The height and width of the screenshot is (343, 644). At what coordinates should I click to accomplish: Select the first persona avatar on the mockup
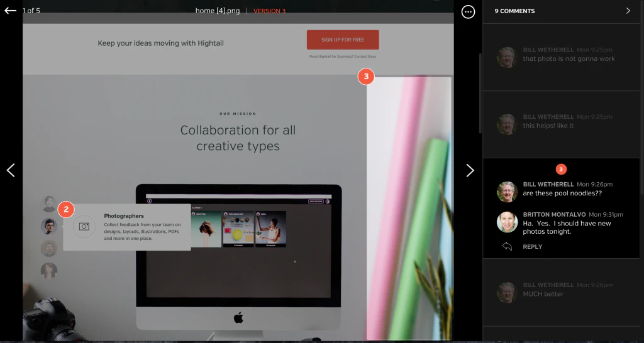point(49,204)
